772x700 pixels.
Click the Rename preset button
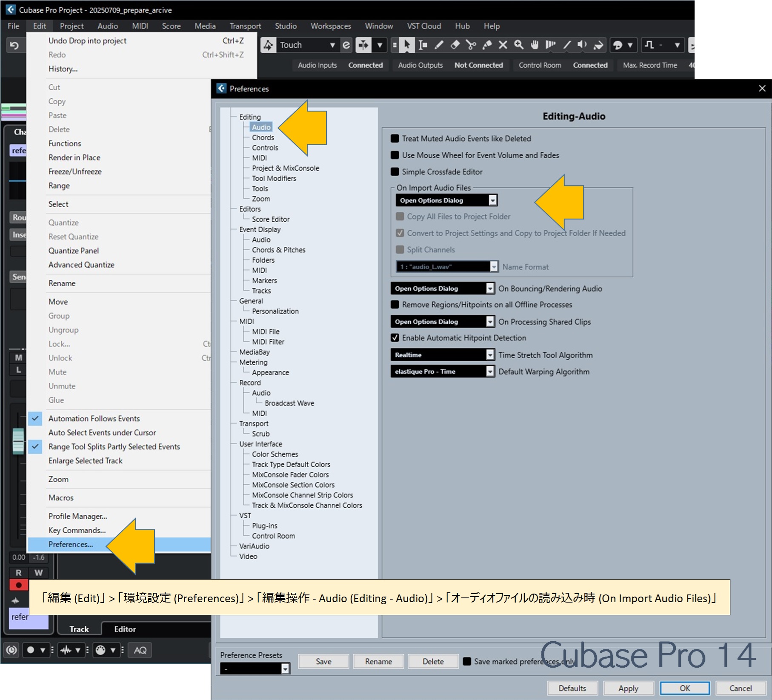click(x=378, y=662)
